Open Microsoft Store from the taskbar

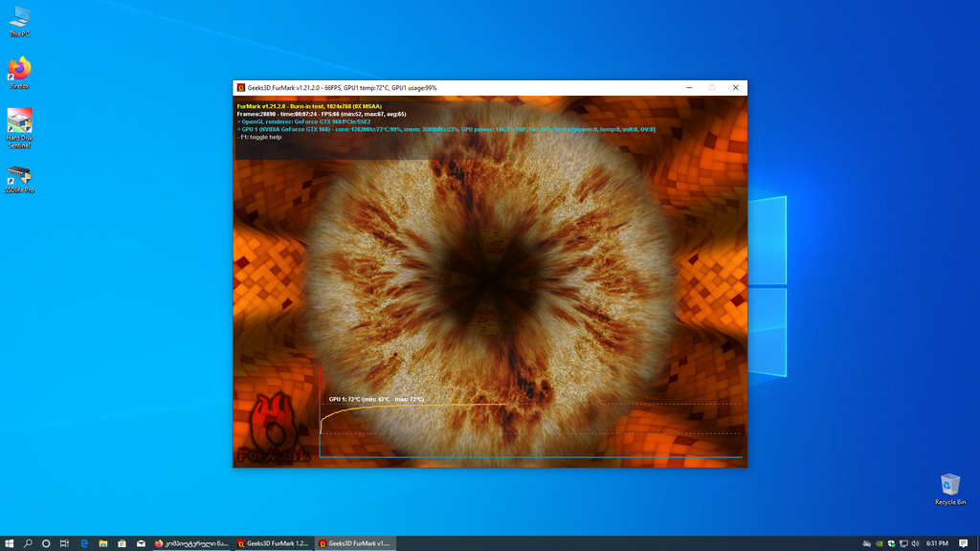[x=122, y=543]
